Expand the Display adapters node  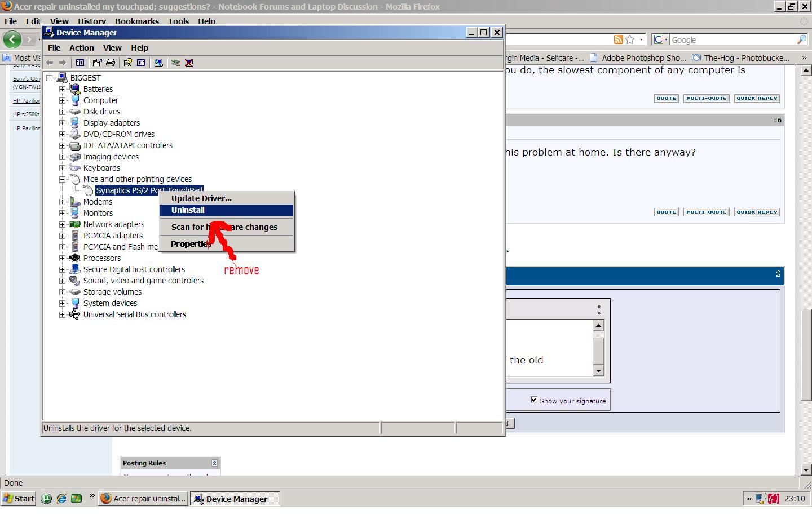pyautogui.click(x=63, y=123)
